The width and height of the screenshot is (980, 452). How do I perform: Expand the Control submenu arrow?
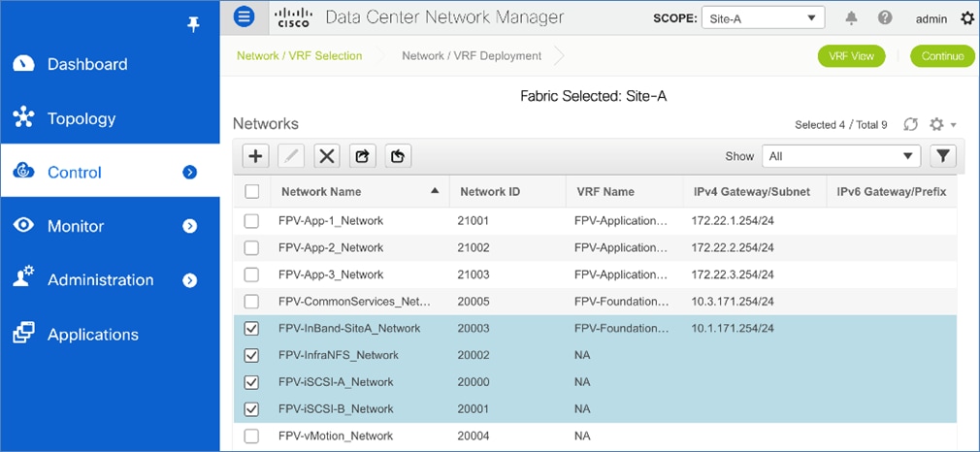pyautogui.click(x=190, y=172)
